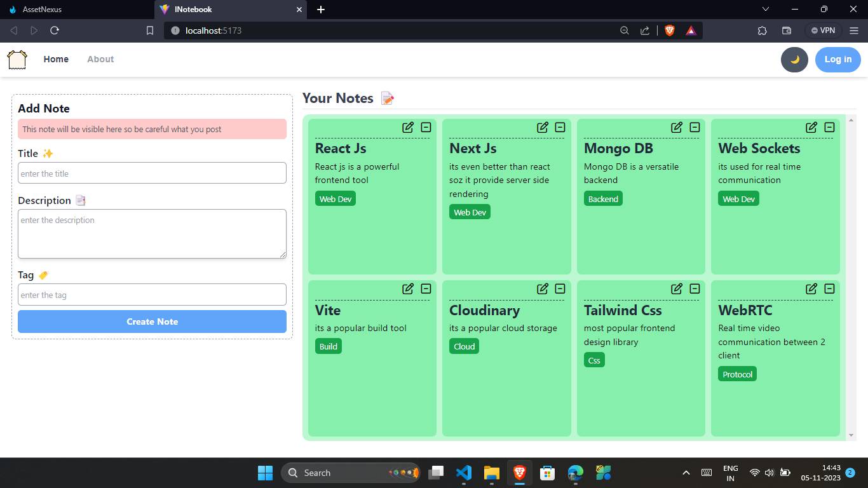Open Microsoft Edge from taskbar
The image size is (868, 488).
(x=576, y=473)
